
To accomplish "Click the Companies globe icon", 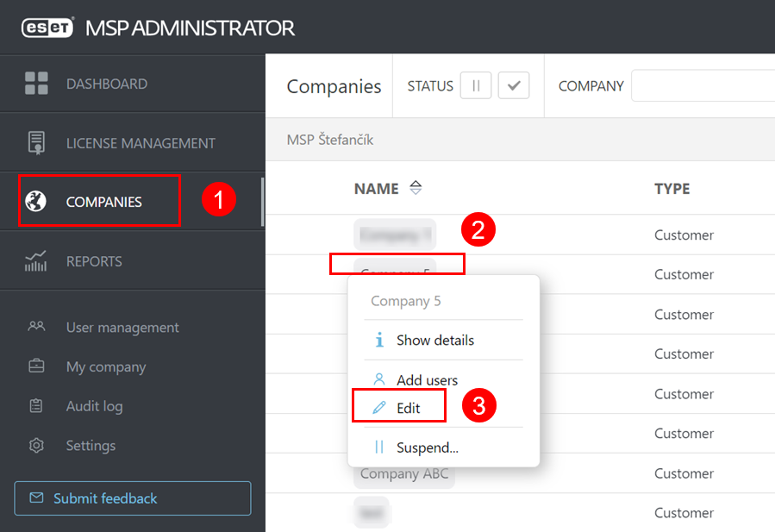I will click(x=35, y=201).
